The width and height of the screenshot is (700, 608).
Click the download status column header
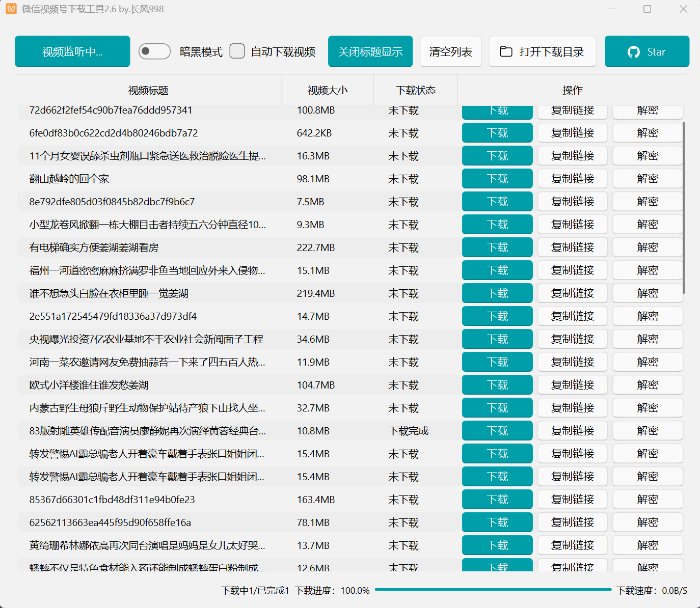pos(416,90)
